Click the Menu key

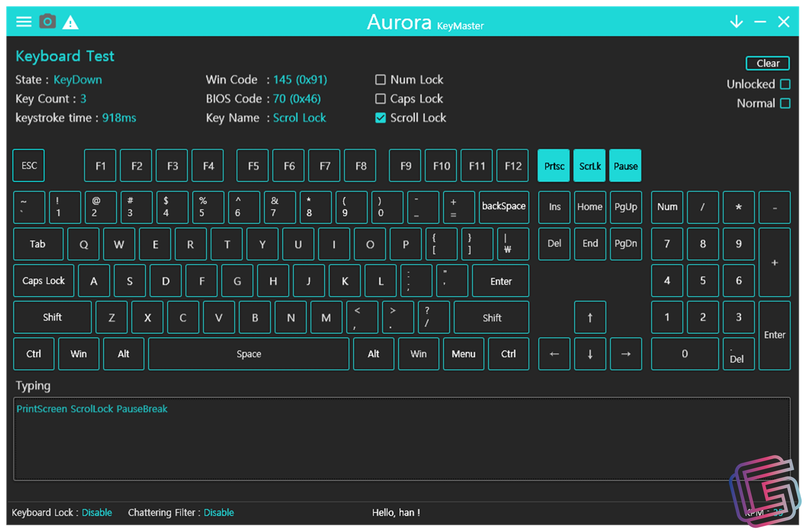[x=463, y=354]
